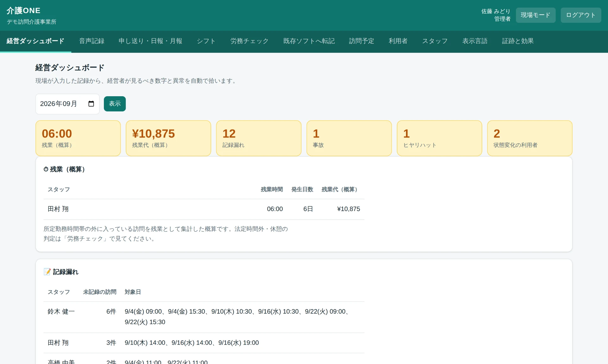Viewport: 608px width, 364px height.
Task: Open the calendar picker icon in month field
Action: 91,104
